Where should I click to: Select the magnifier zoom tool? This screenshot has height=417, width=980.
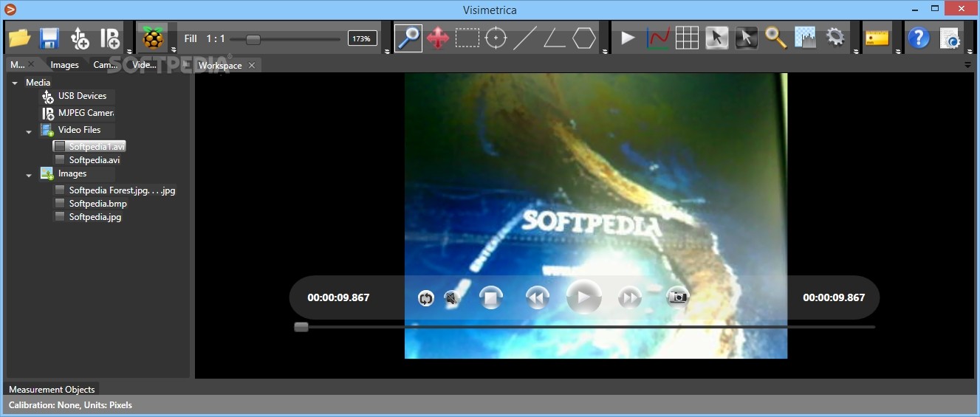[408, 38]
